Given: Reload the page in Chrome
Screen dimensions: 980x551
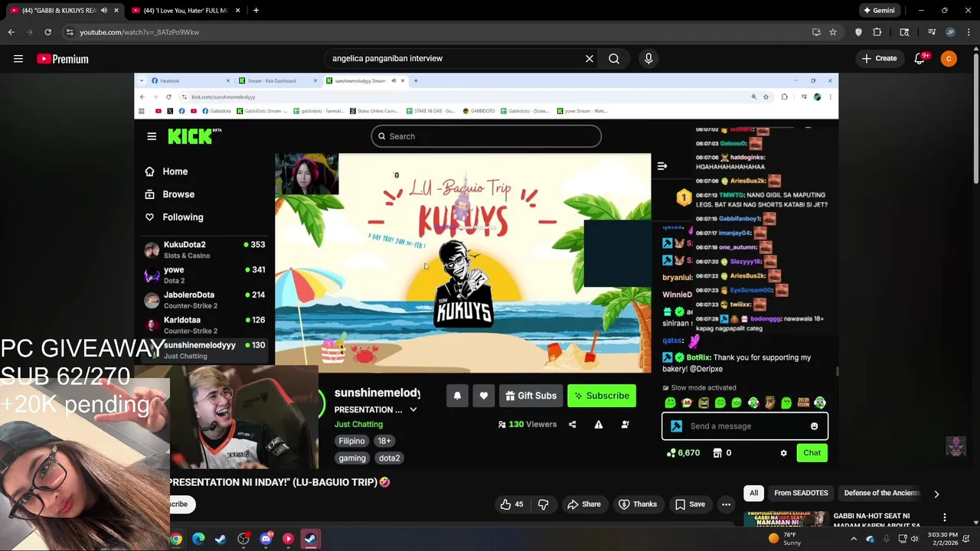Looking at the screenshot, I should click(x=47, y=32).
